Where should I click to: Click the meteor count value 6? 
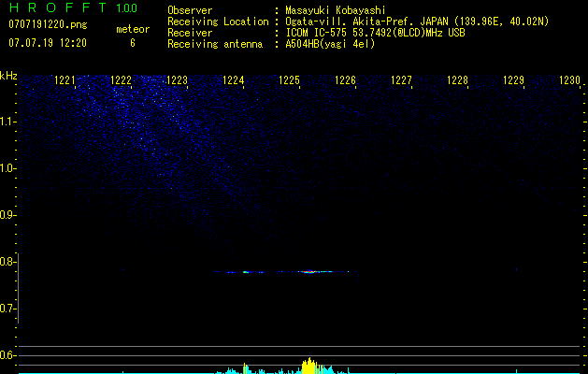click(x=133, y=43)
